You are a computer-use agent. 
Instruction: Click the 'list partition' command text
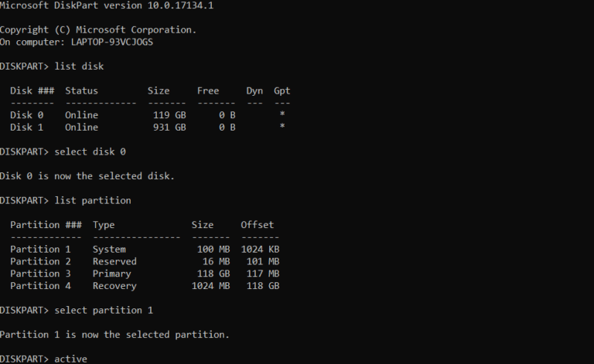(93, 200)
